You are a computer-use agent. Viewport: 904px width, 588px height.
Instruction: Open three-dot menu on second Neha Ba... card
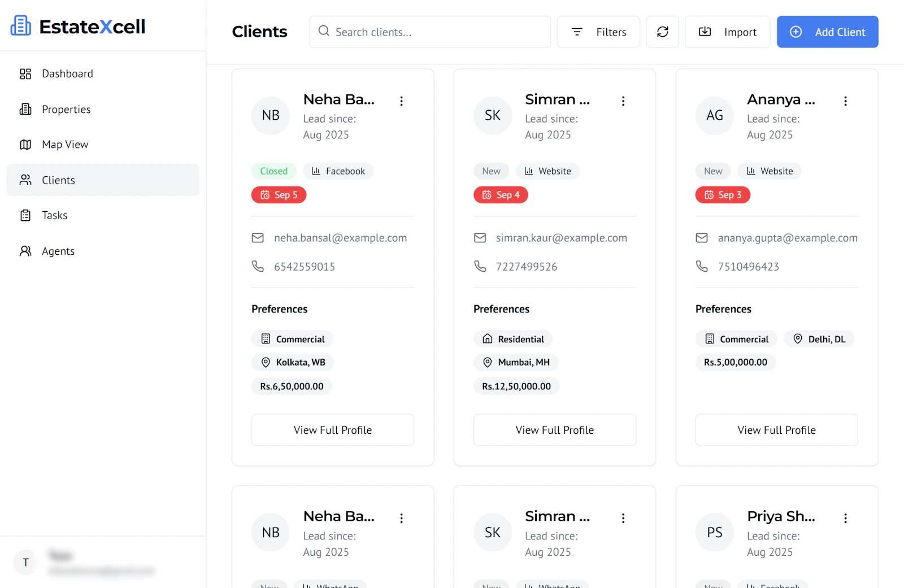401,518
